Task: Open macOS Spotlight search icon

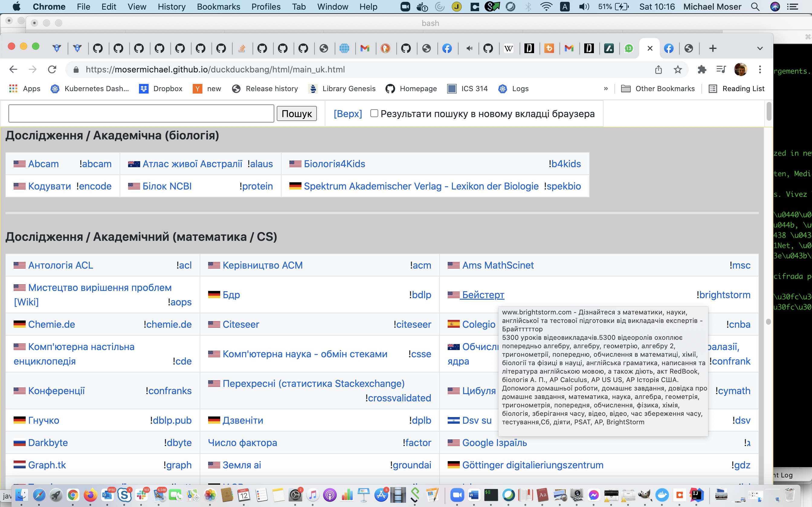Action: tap(755, 7)
